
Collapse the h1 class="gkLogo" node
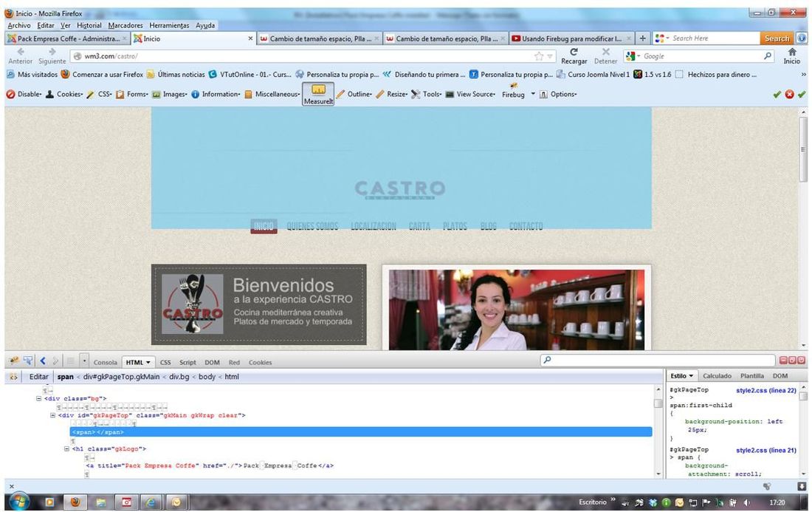(x=66, y=448)
